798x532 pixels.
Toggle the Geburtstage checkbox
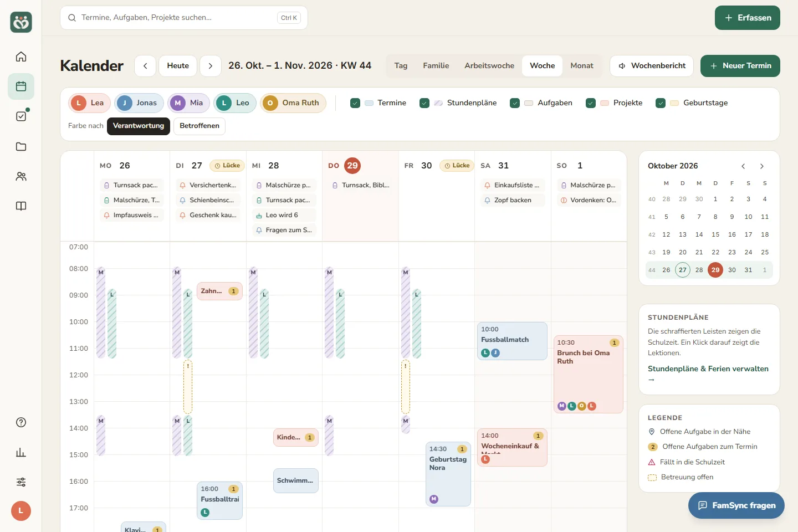tap(661, 103)
